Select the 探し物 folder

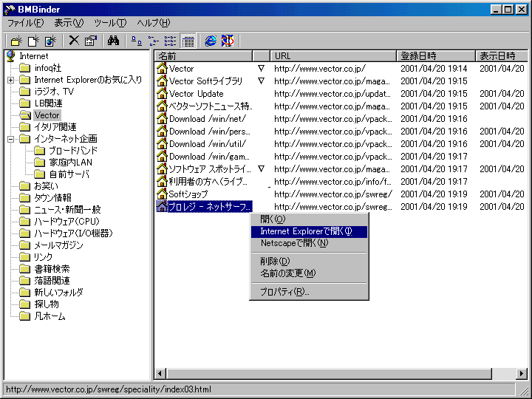point(47,304)
